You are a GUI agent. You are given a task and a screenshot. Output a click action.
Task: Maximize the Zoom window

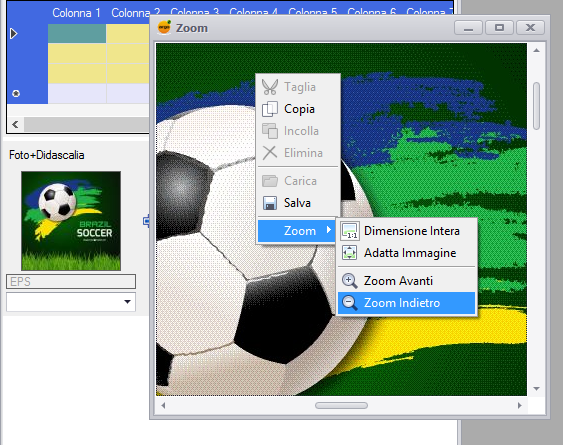(499, 28)
